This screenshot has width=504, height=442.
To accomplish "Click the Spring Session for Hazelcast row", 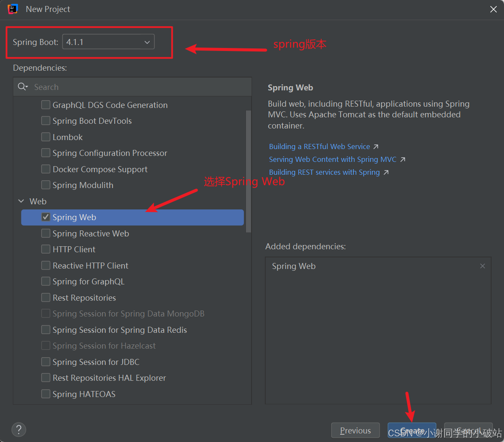I will (x=133, y=346).
